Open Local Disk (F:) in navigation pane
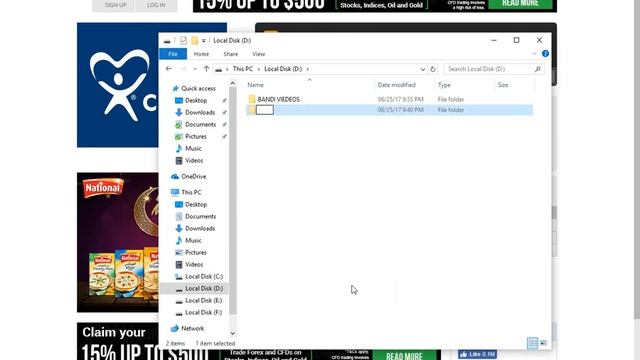Screen dimensions: 640x360 point(203,313)
